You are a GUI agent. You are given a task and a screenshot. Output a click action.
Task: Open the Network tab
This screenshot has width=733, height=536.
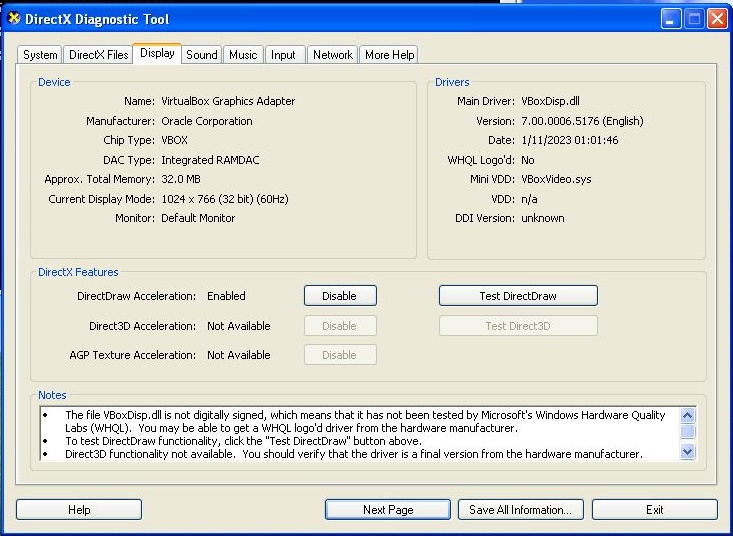tap(333, 55)
